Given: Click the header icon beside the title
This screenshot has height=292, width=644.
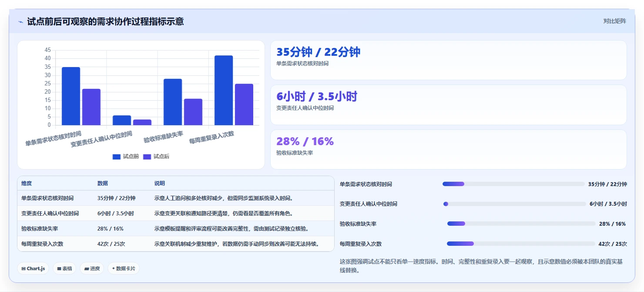Looking at the screenshot, I should pyautogui.click(x=20, y=21).
